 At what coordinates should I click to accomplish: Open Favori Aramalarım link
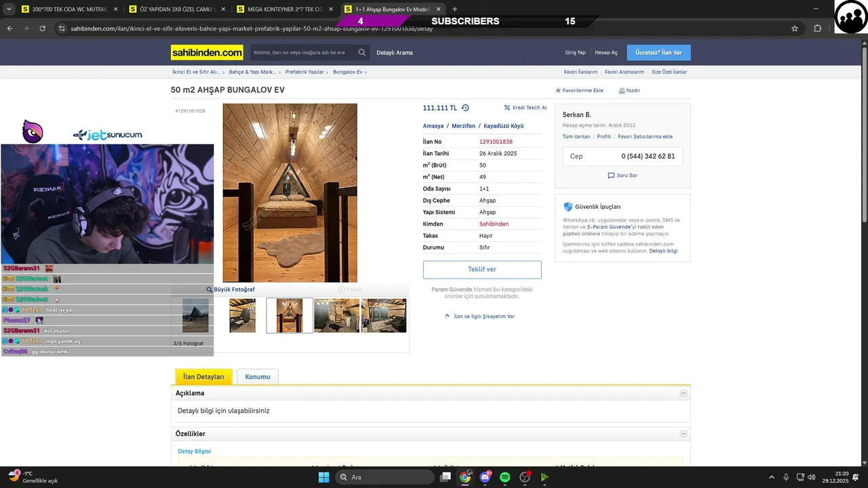coord(625,72)
